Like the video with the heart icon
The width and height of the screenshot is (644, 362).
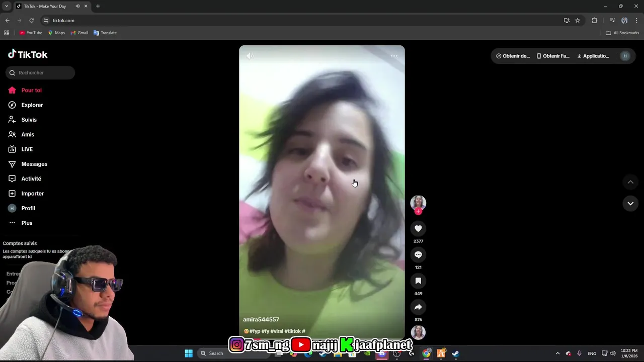click(x=418, y=229)
